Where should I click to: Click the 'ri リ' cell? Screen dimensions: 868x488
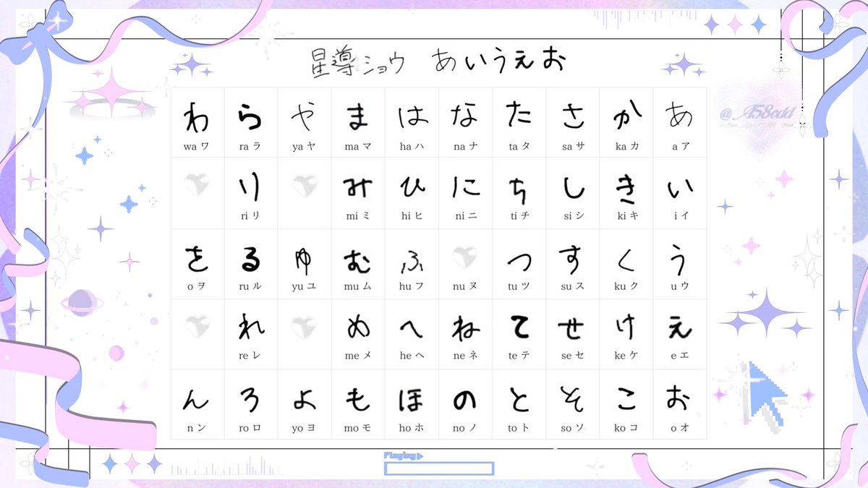click(x=251, y=193)
